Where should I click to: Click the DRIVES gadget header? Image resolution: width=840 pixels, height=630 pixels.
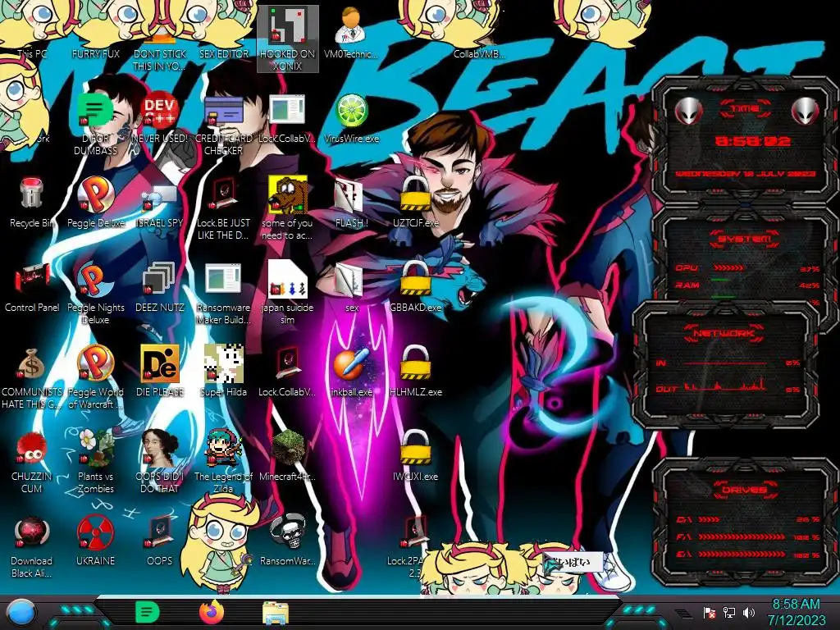coord(743,490)
